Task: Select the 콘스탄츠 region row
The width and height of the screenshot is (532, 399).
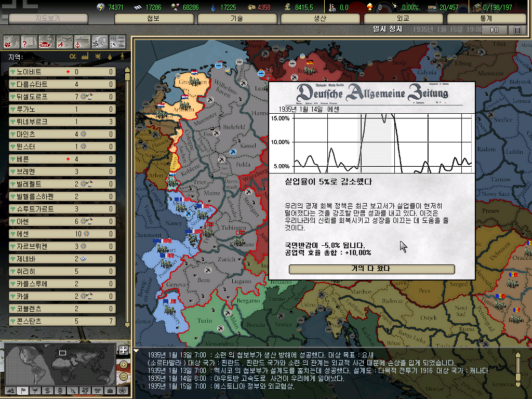Action: [x=62, y=321]
